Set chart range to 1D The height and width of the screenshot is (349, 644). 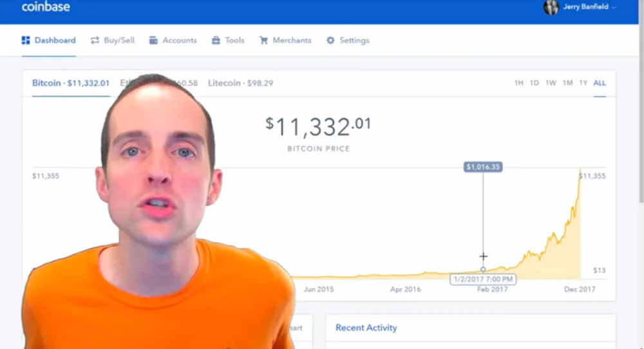(534, 83)
